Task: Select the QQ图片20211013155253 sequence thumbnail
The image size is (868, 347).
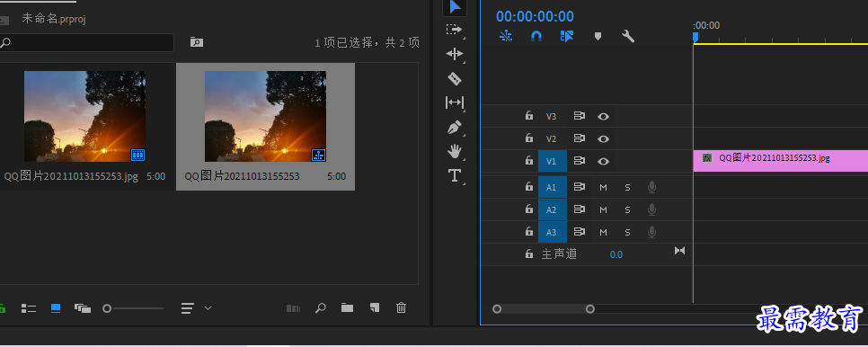Action: pos(265,116)
